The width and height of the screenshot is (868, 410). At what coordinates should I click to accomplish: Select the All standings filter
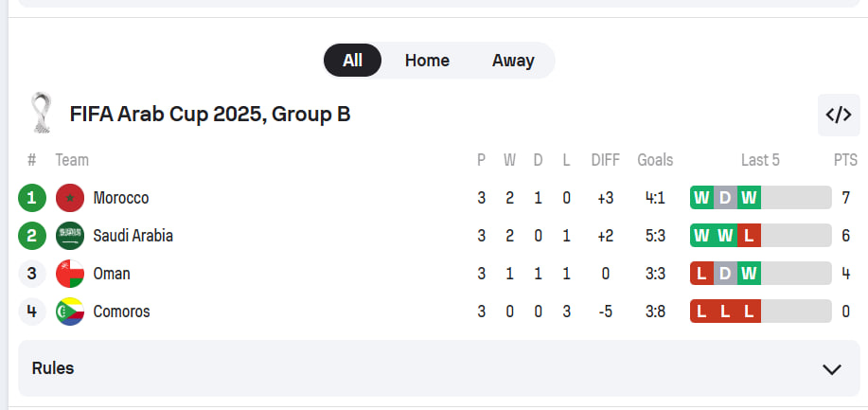point(352,61)
